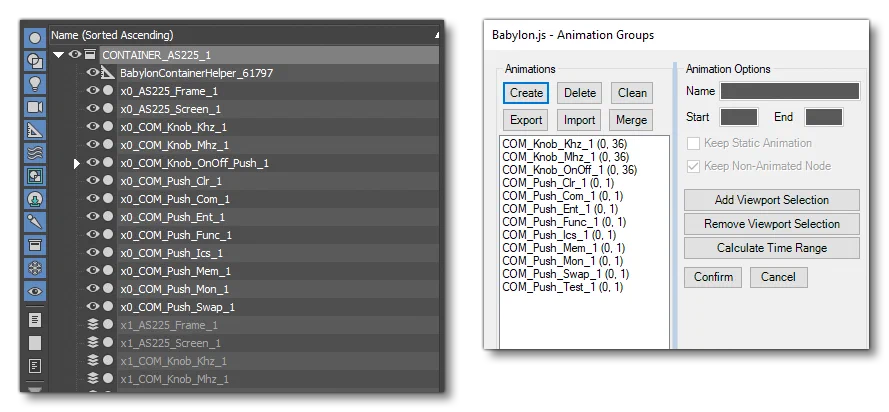Click Calculate Time Range button
The image size is (889, 412).
pos(772,248)
